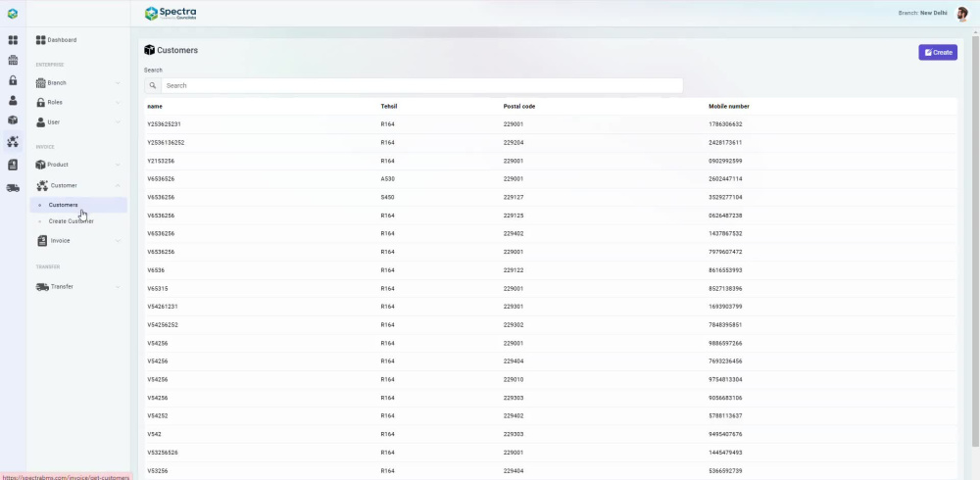
Task: Select customer row V6536526
Action: [550, 179]
